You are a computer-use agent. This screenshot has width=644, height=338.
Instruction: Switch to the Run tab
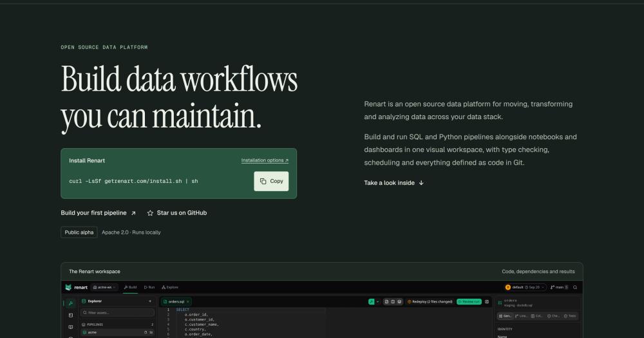tap(149, 288)
